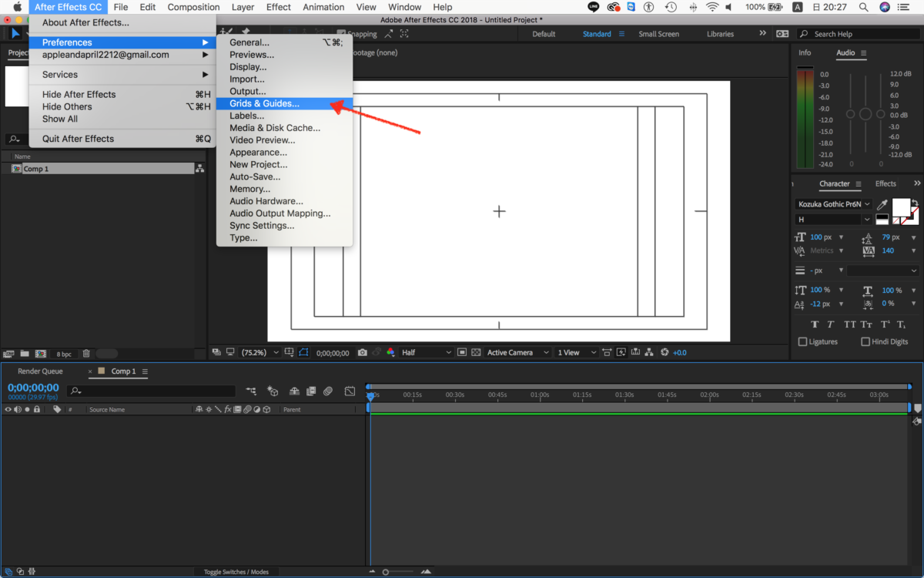Select the Standard workspace
924x578 pixels.
[597, 34]
